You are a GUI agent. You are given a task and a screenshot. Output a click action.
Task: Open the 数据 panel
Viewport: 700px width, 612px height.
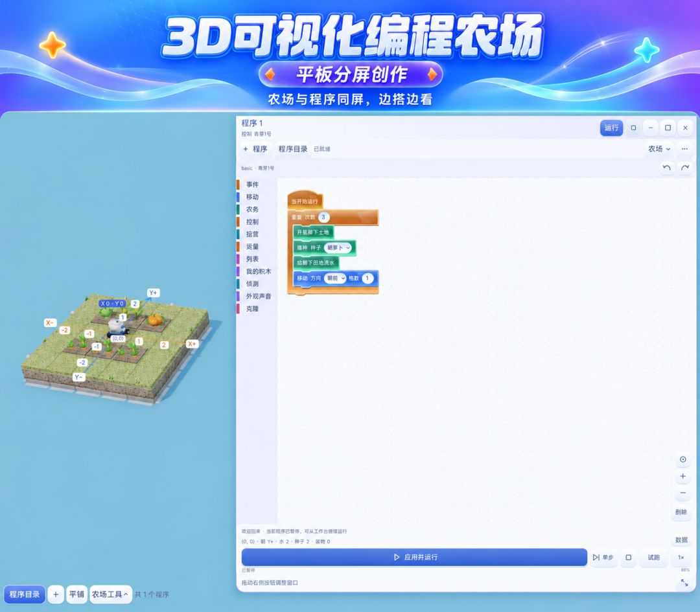click(681, 540)
